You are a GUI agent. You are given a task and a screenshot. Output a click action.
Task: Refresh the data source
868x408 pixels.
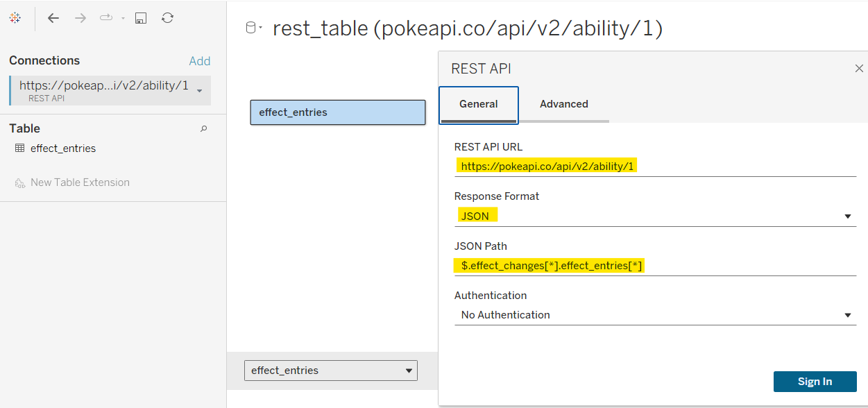[x=167, y=18]
